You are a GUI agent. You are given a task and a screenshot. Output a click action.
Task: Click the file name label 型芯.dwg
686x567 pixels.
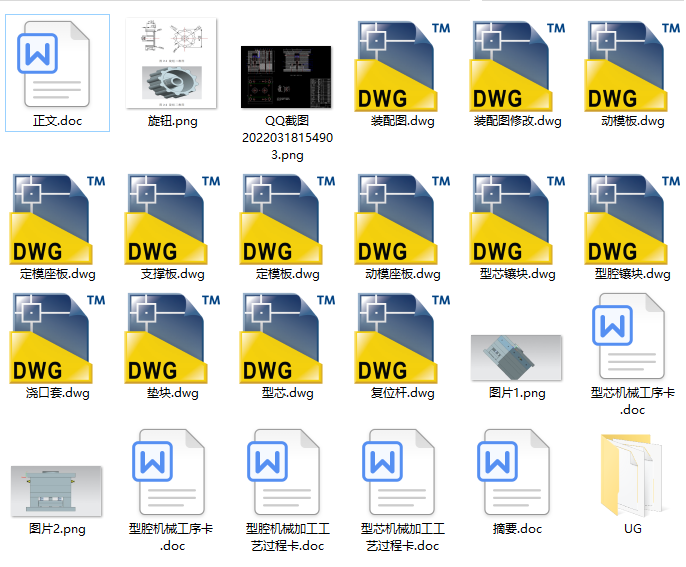point(287,393)
